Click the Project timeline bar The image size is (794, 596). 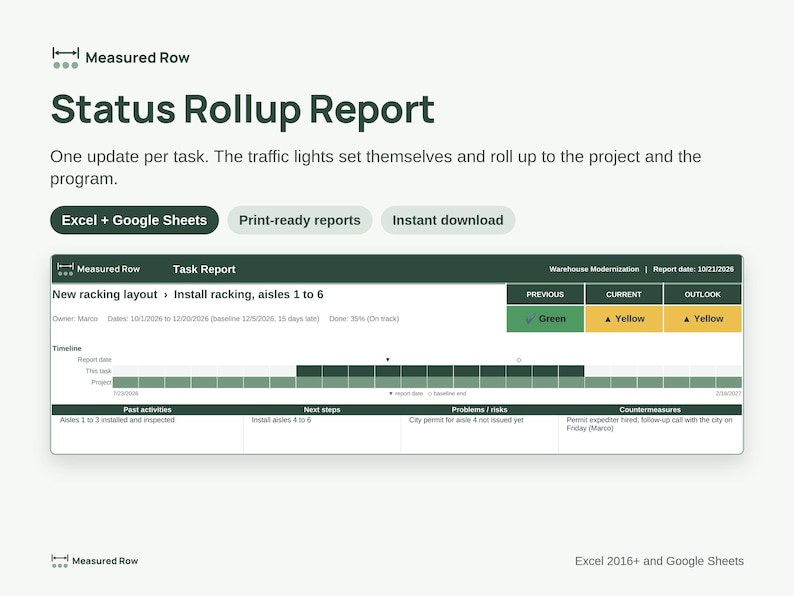(427, 382)
